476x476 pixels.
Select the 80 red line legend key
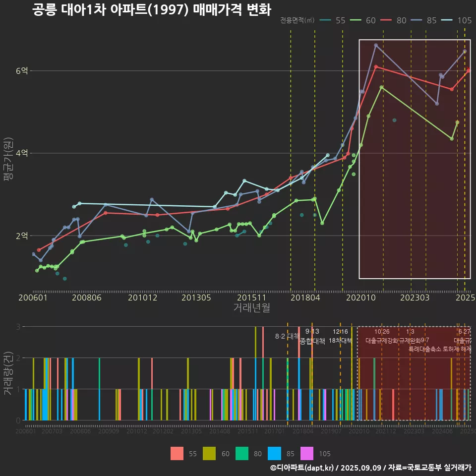coord(387,20)
